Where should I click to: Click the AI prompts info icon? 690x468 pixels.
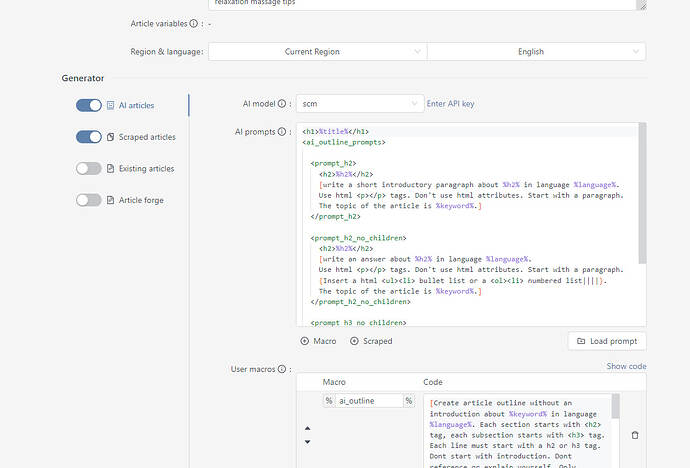point(282,132)
